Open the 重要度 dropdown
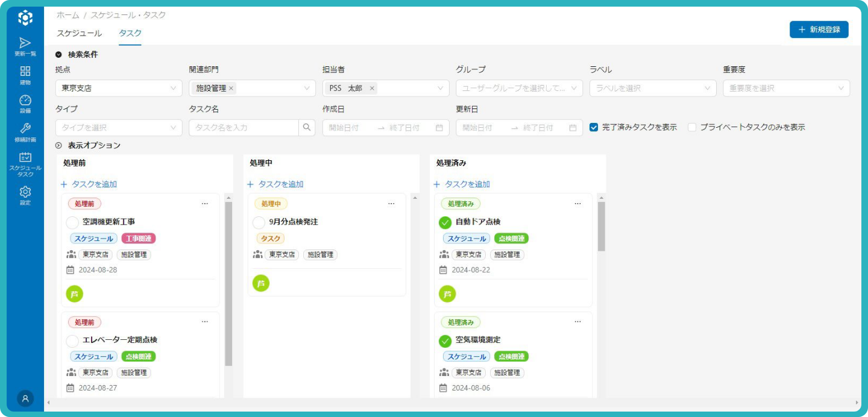 coord(785,88)
